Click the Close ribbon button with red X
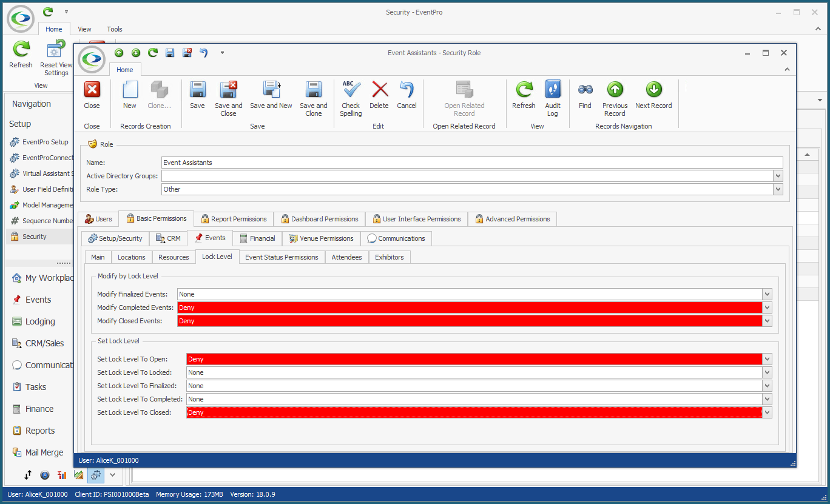The width and height of the screenshot is (830, 504). 92,96
